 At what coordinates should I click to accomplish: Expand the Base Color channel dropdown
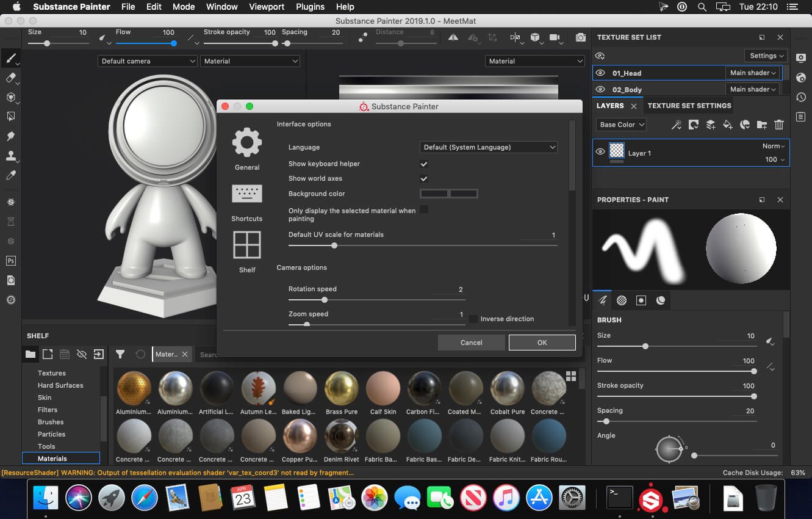click(621, 125)
